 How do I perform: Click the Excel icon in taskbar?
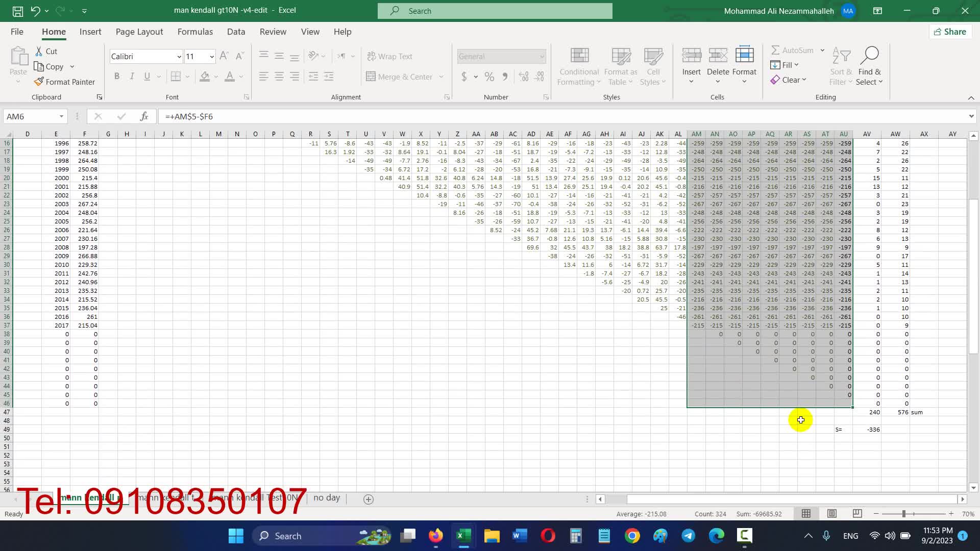click(x=463, y=536)
